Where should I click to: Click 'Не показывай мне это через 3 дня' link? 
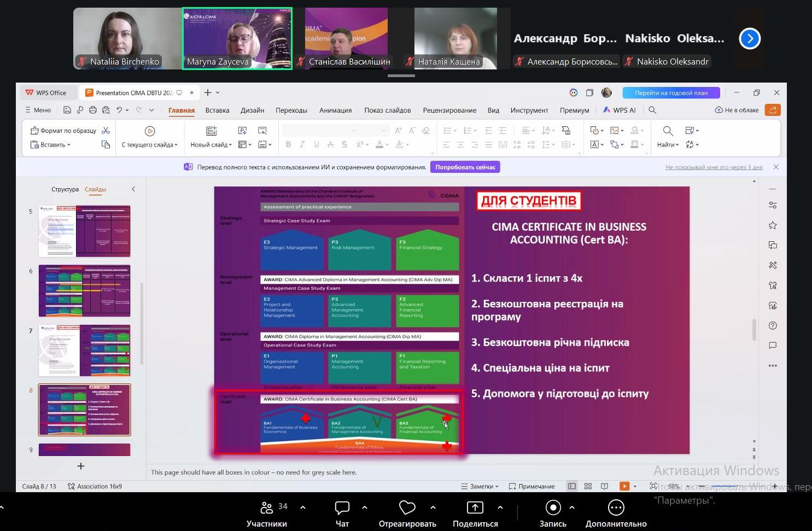click(714, 167)
